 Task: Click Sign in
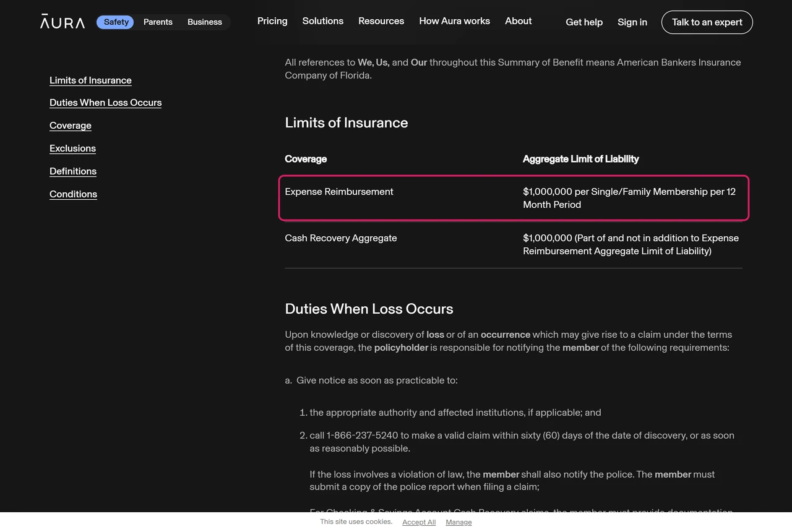click(632, 22)
